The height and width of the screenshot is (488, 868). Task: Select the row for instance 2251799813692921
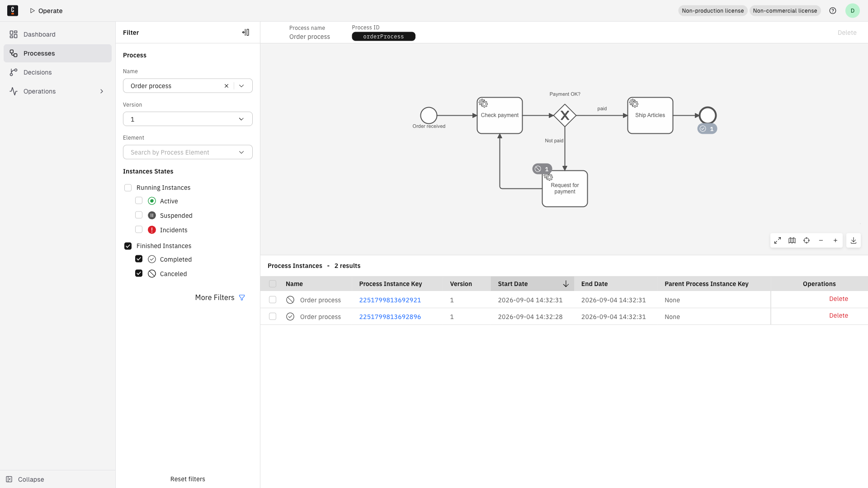click(x=273, y=300)
